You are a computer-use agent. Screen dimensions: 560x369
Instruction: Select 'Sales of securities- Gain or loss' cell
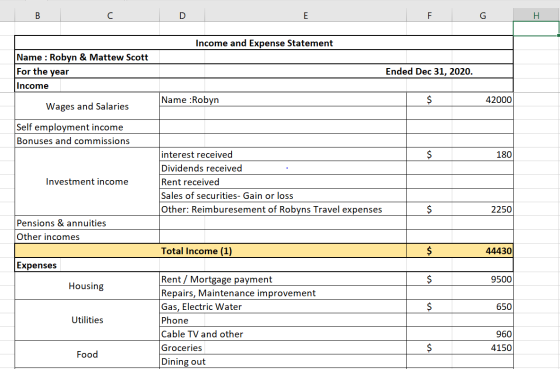coord(283,195)
